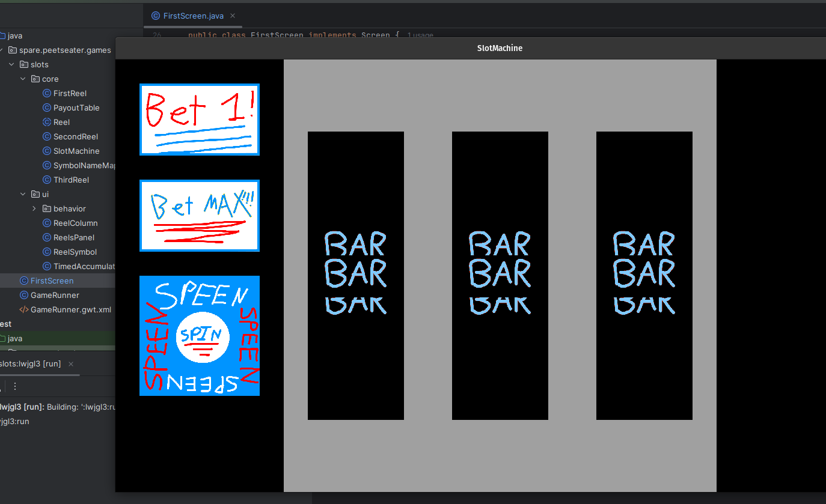Open the SlotMachine class in tree
Image resolution: width=826 pixels, height=504 pixels.
pyautogui.click(x=76, y=151)
